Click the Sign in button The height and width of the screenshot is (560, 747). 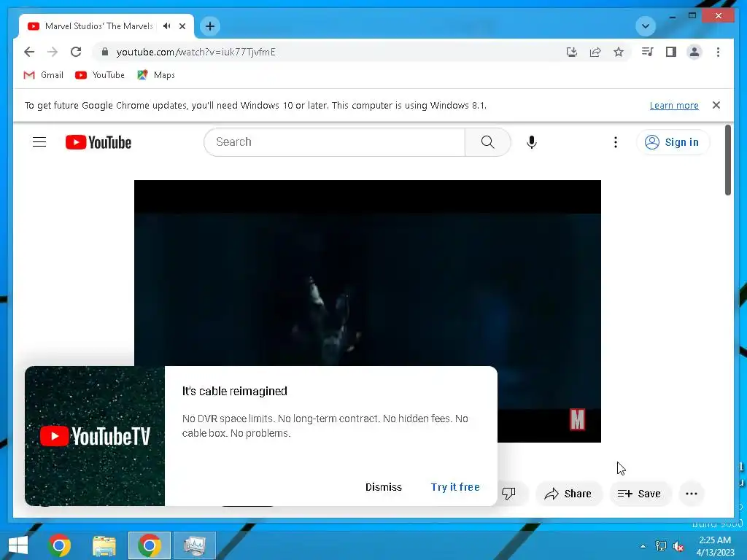(x=673, y=142)
